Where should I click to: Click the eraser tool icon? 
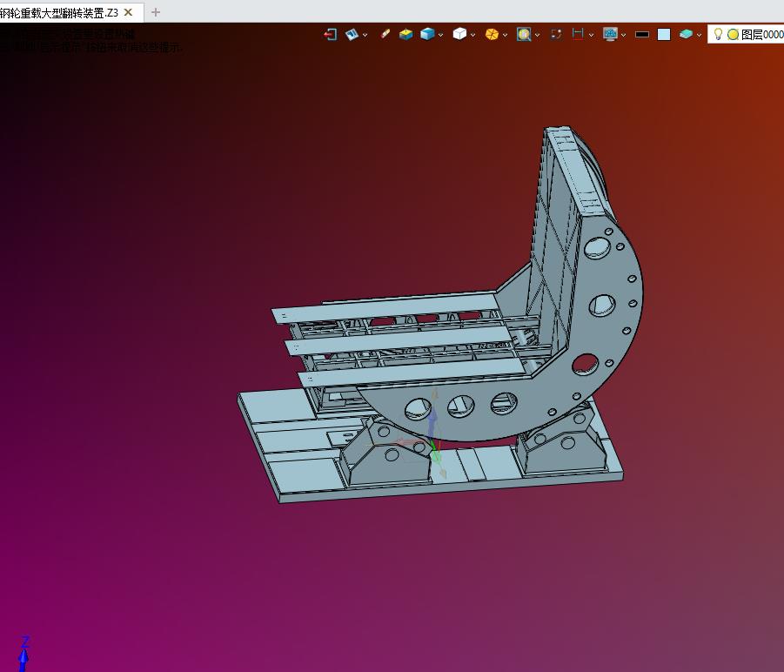point(385,34)
